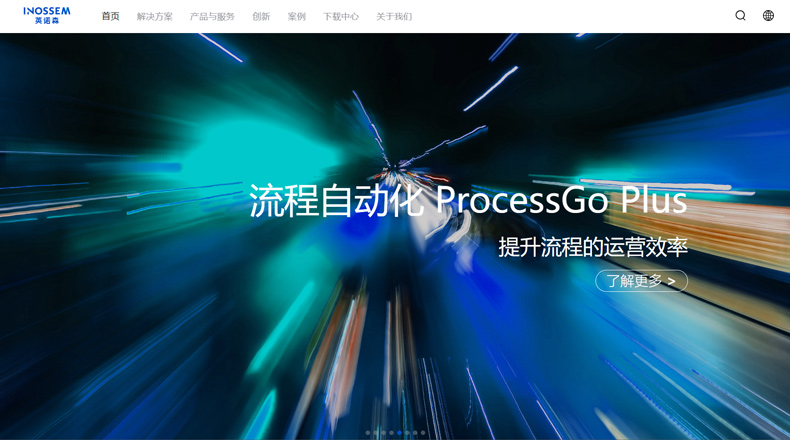This screenshot has height=440, width=790.
Task: Select the 首页 menu item
Action: click(x=110, y=17)
